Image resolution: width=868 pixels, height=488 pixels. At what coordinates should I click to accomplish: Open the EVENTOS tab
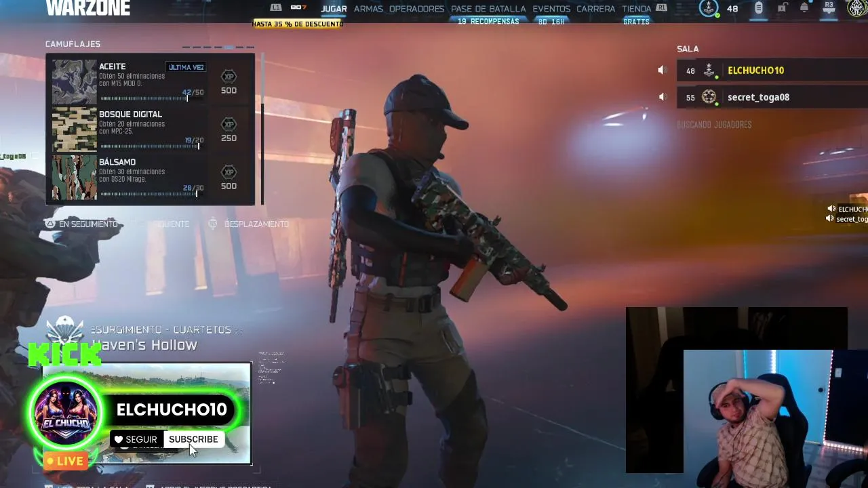551,9
